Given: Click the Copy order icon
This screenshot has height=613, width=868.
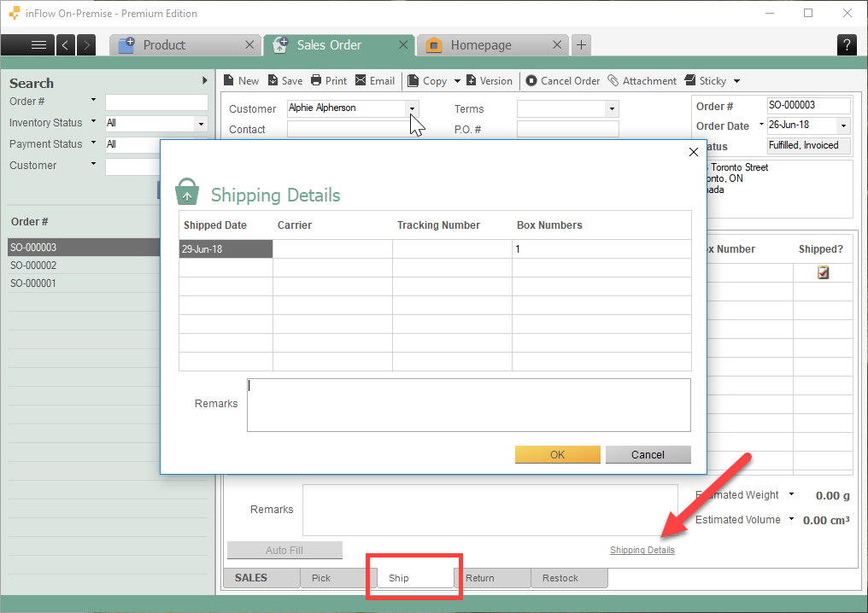Looking at the screenshot, I should (413, 80).
